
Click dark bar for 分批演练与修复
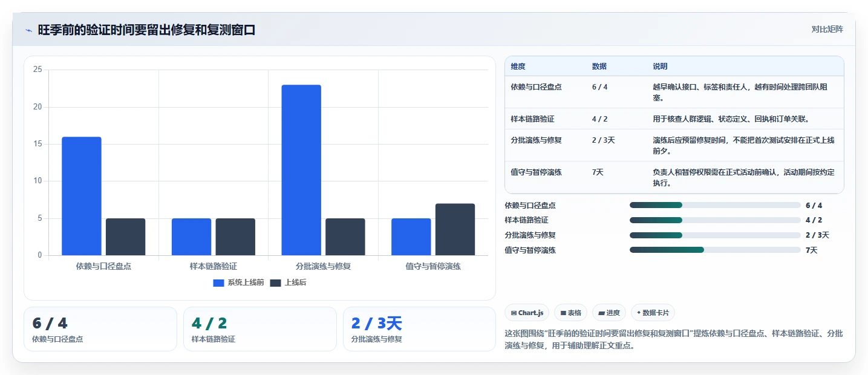point(345,236)
